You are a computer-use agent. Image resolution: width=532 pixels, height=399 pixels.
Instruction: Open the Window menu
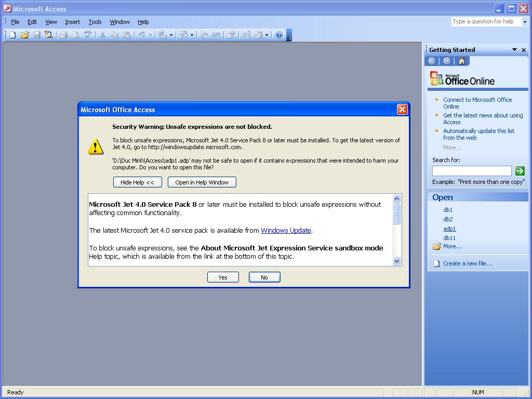[119, 22]
